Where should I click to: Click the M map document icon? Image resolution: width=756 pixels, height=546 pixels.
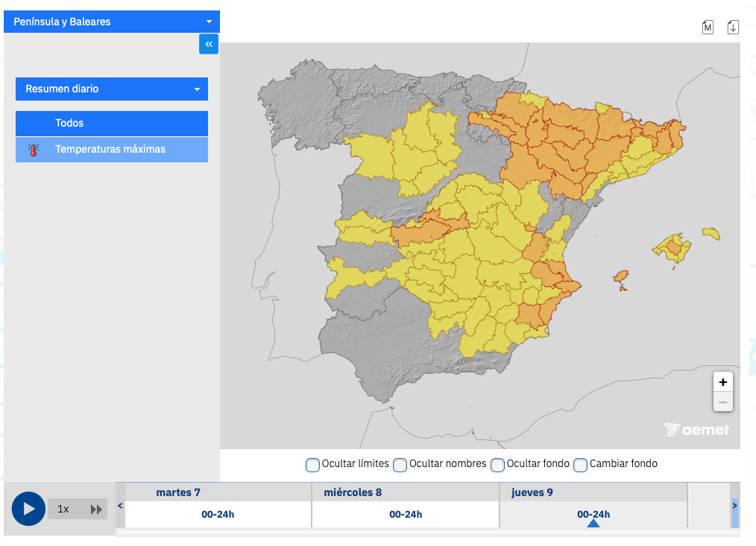click(708, 28)
